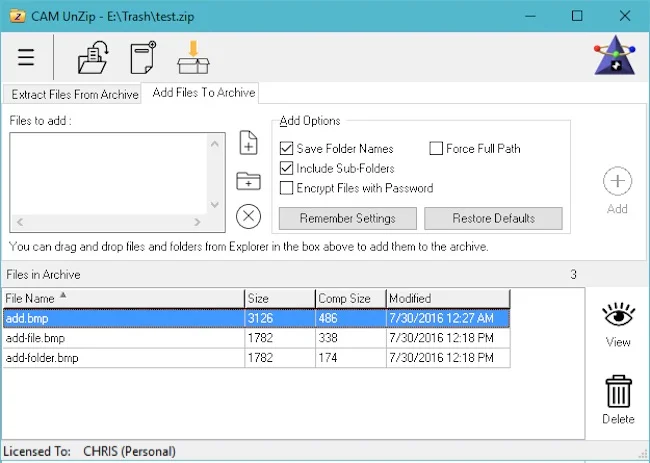This screenshot has height=463, width=650.
Task: Select the add-file.bmp file row
Action: tap(257, 338)
